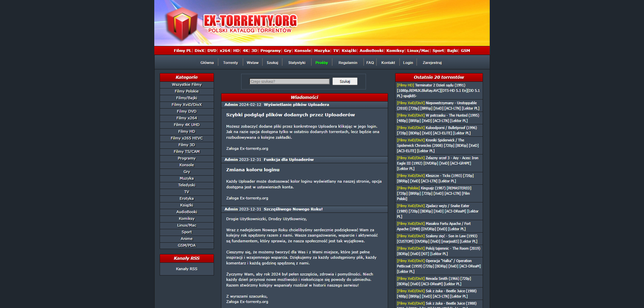Open the Zarejestruj registration page
Image resolution: width=644 pixels, height=308 pixels.
click(x=432, y=62)
